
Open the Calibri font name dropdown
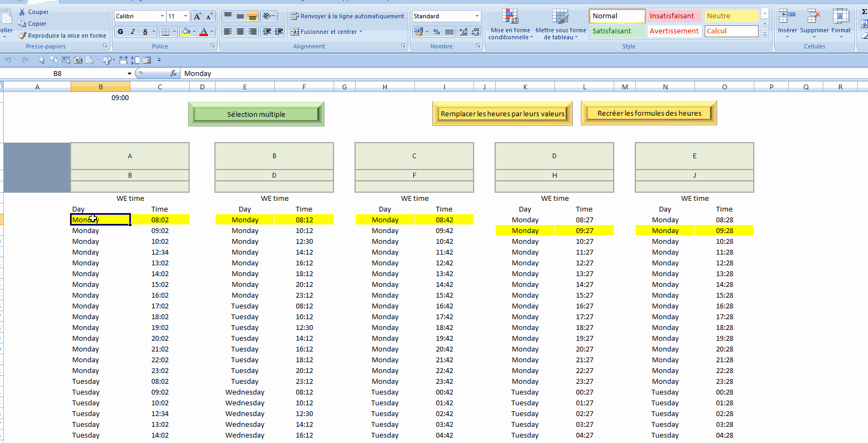pos(162,16)
